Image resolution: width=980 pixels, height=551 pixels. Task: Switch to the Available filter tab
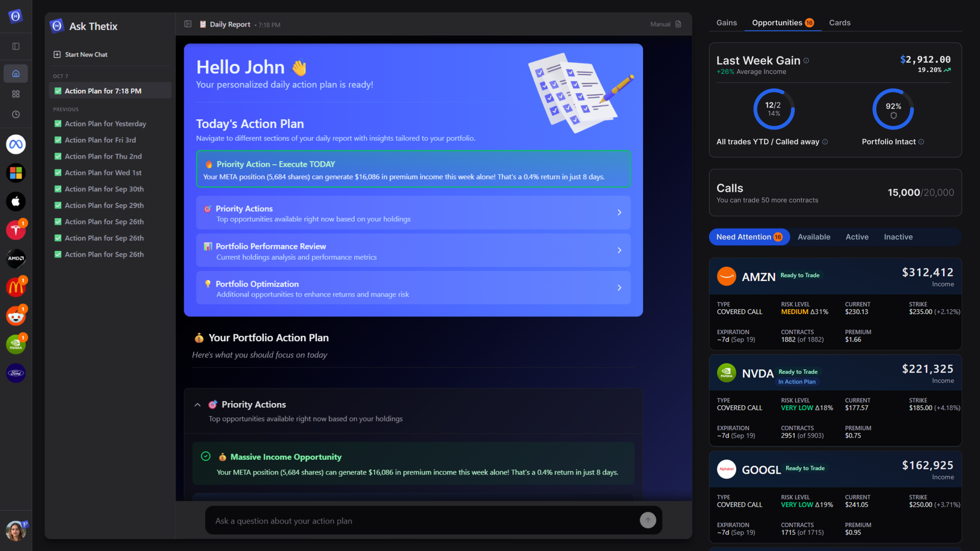click(814, 237)
